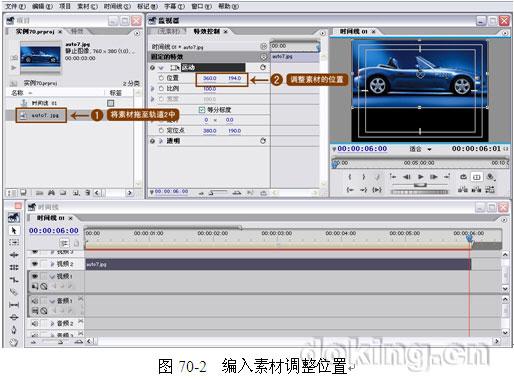Screen dimensions: 514x380
Task: Select the Pen tool
Action: tap(14, 330)
